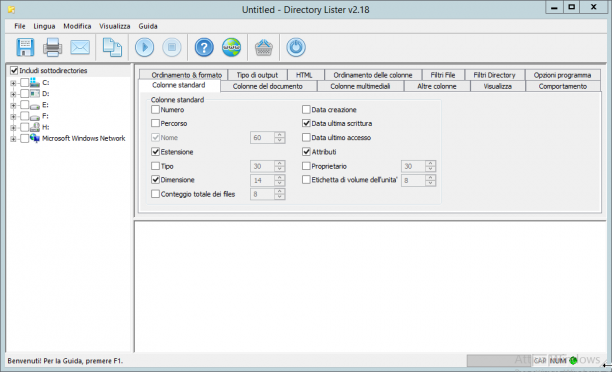Image resolution: width=612 pixels, height=372 pixels.
Task: Click the E: drive icon
Action: point(35,105)
